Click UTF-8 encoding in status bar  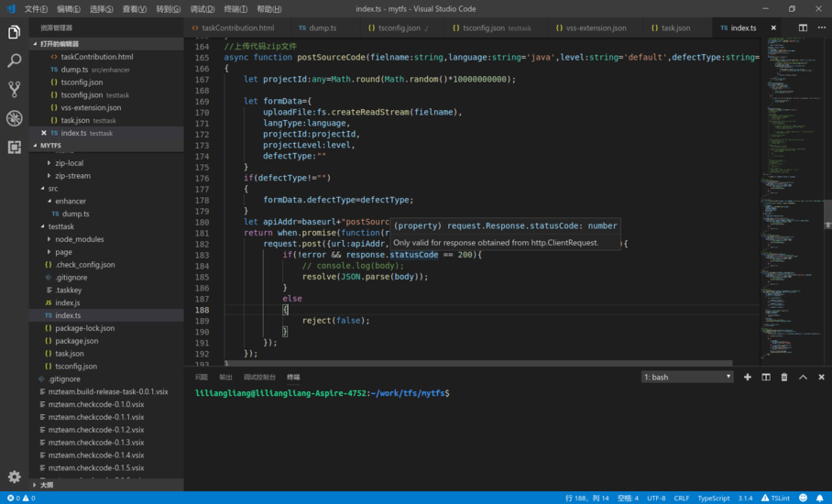click(x=656, y=498)
